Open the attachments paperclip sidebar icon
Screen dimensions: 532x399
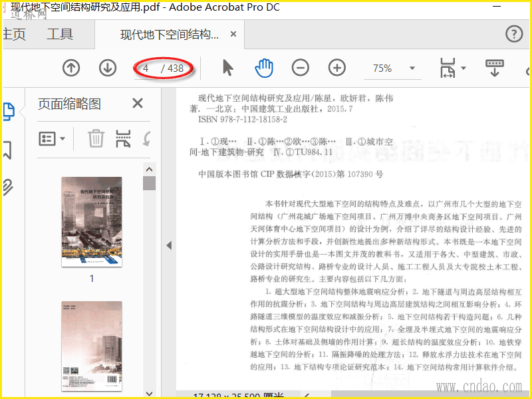click(x=8, y=187)
